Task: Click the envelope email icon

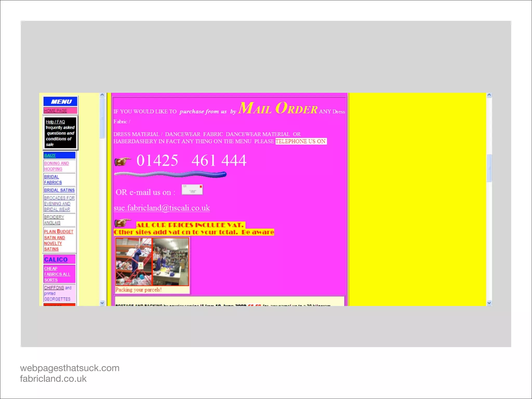Action: pyautogui.click(x=192, y=190)
